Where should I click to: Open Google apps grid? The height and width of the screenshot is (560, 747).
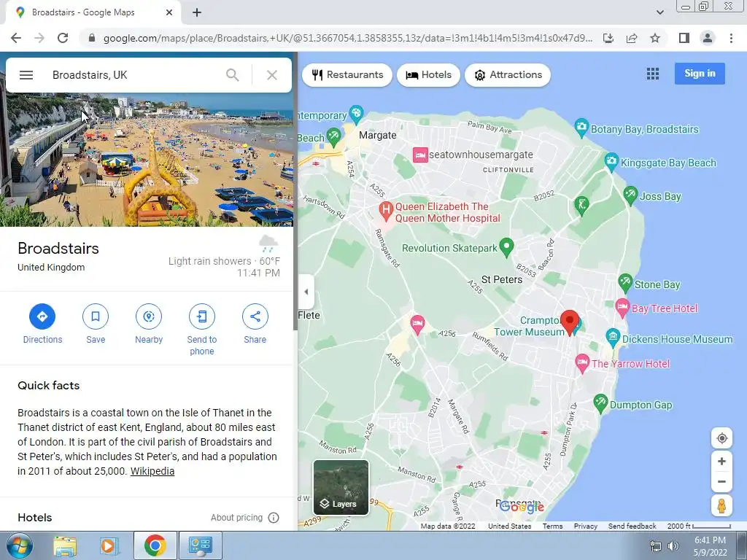click(x=653, y=74)
